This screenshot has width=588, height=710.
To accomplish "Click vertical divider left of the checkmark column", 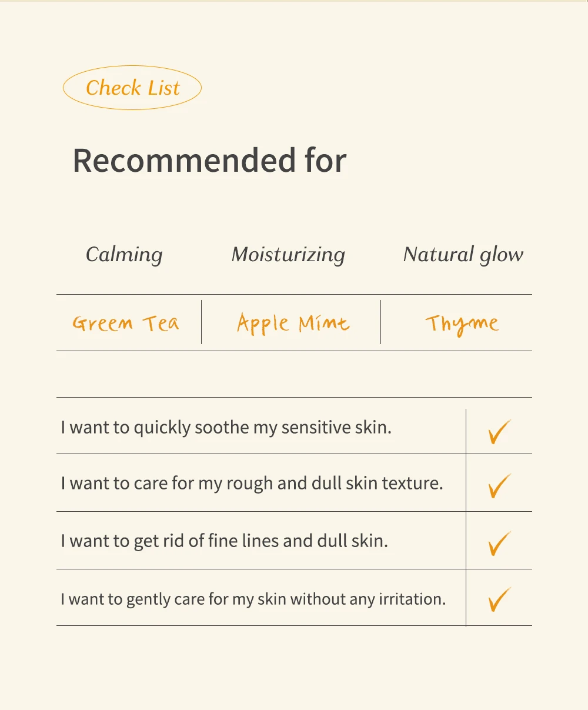I will tap(466, 512).
